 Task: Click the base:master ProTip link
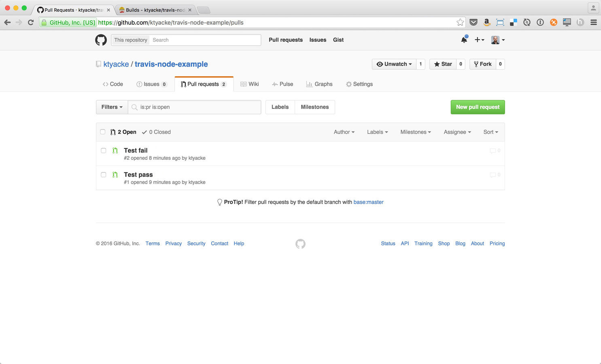(x=368, y=202)
